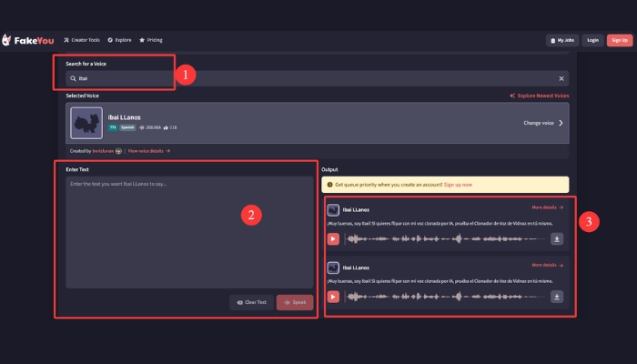Download the second output audio
Screen dimensions: 637x364
click(557, 297)
